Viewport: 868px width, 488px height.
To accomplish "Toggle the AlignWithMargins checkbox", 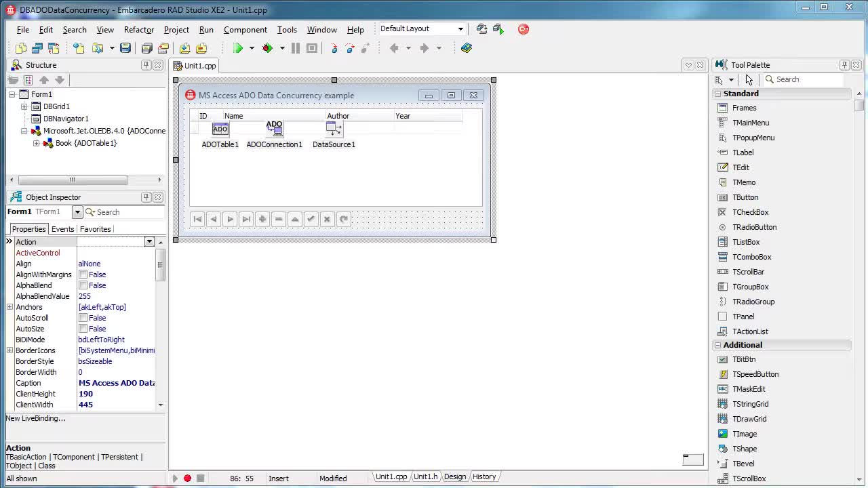I will click(83, 274).
